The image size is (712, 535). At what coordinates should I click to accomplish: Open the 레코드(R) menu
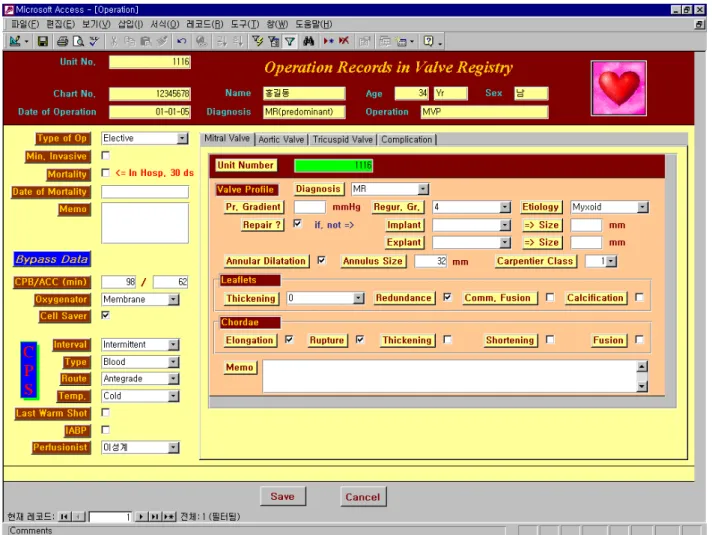(205, 24)
